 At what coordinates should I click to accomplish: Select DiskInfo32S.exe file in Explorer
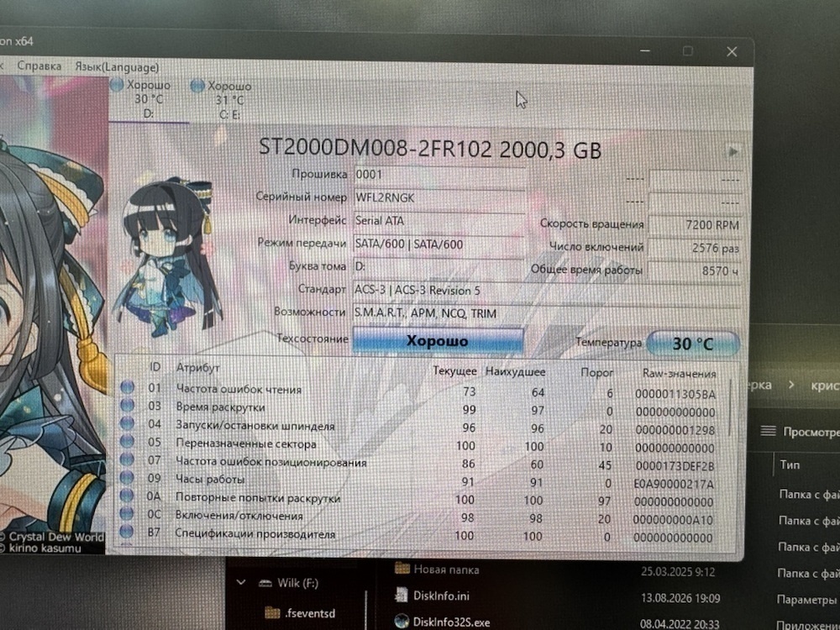[442, 622]
